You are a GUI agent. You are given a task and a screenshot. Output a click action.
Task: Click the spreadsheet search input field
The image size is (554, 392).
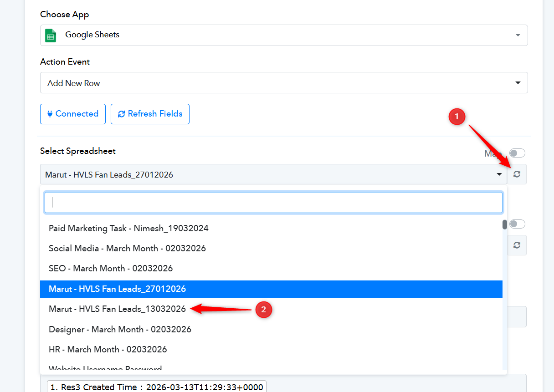pos(273,203)
